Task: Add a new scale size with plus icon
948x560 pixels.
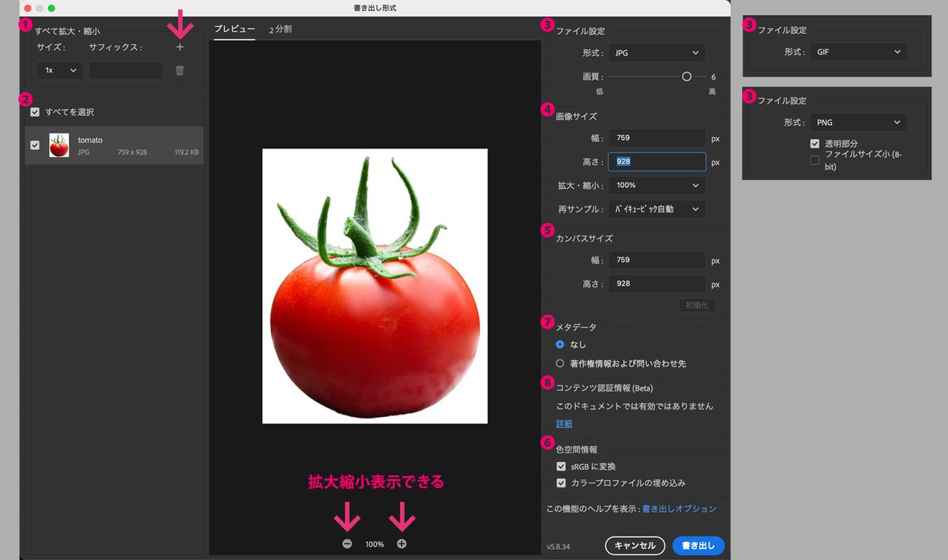Action: pos(180,47)
